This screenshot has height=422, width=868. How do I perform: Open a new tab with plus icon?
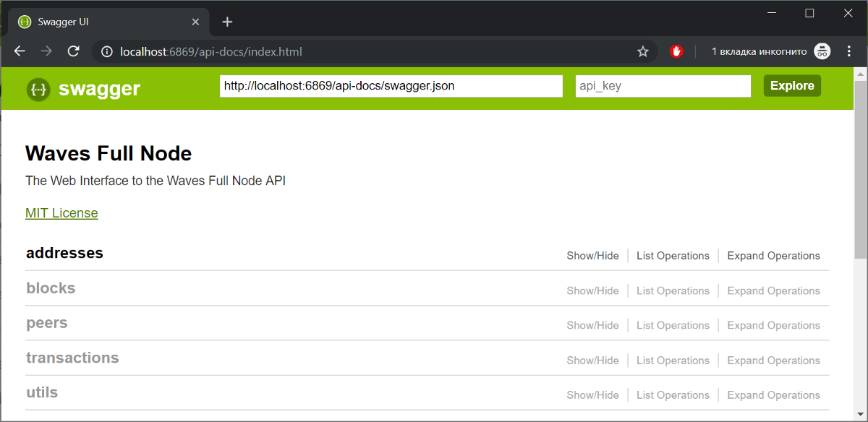tap(227, 22)
